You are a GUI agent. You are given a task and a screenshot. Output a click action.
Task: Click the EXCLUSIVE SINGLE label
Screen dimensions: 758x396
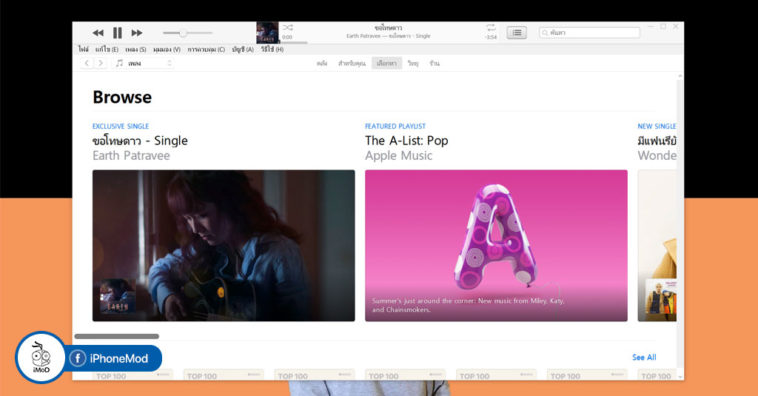coord(121,126)
